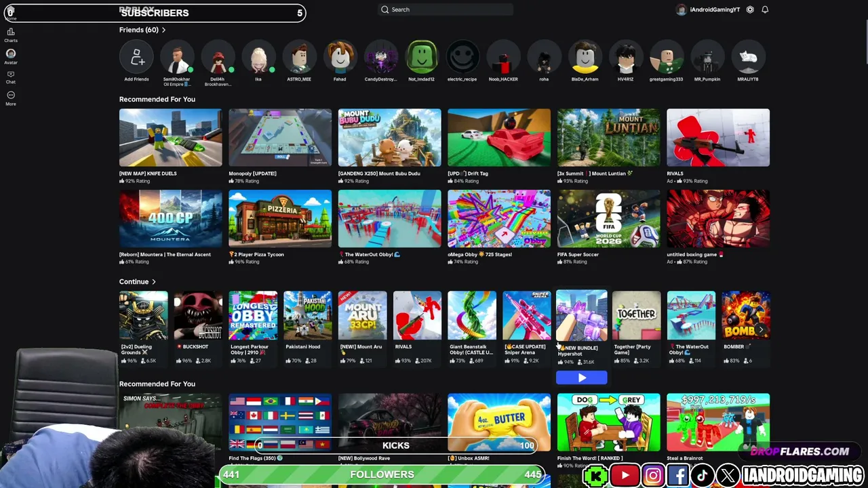This screenshot has width=868, height=488.
Task: Open the 2 Player Pizza Tycoon thumbnail
Action: 280,219
